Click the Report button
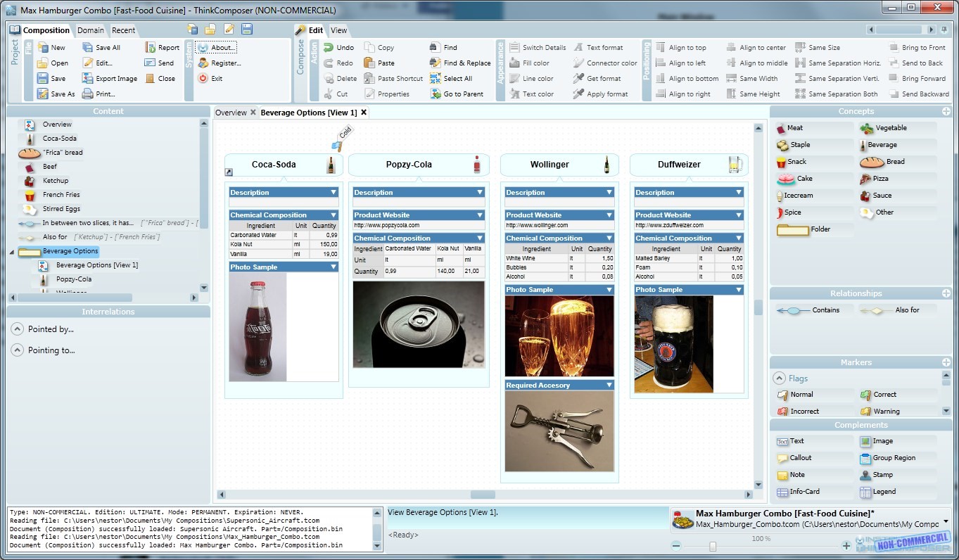 160,47
